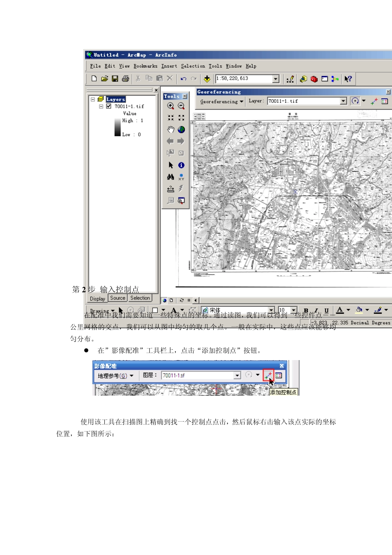Open the font color dropdown swatch

(348, 310)
